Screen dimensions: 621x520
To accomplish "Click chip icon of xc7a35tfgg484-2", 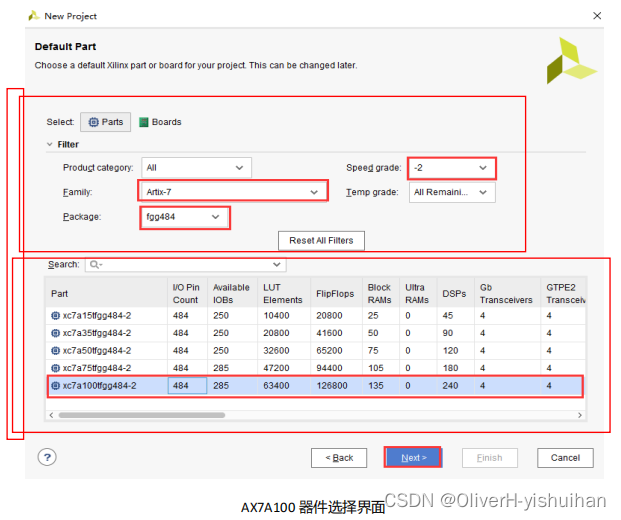I will (x=55, y=333).
